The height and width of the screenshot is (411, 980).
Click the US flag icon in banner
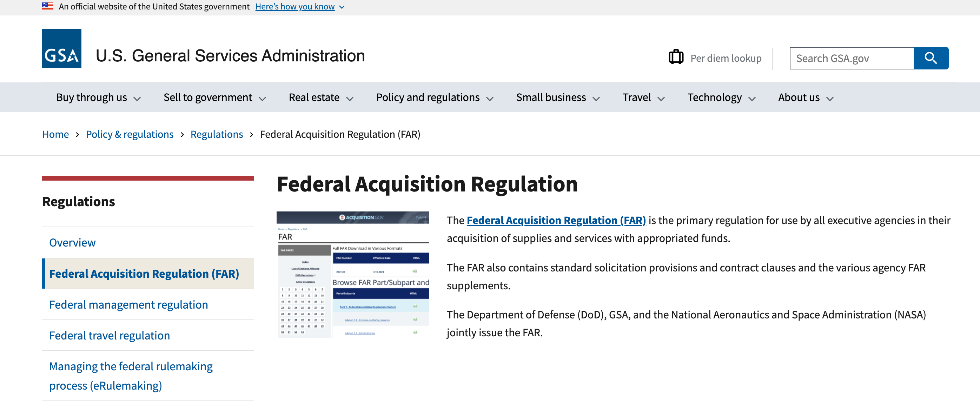coord(47,6)
